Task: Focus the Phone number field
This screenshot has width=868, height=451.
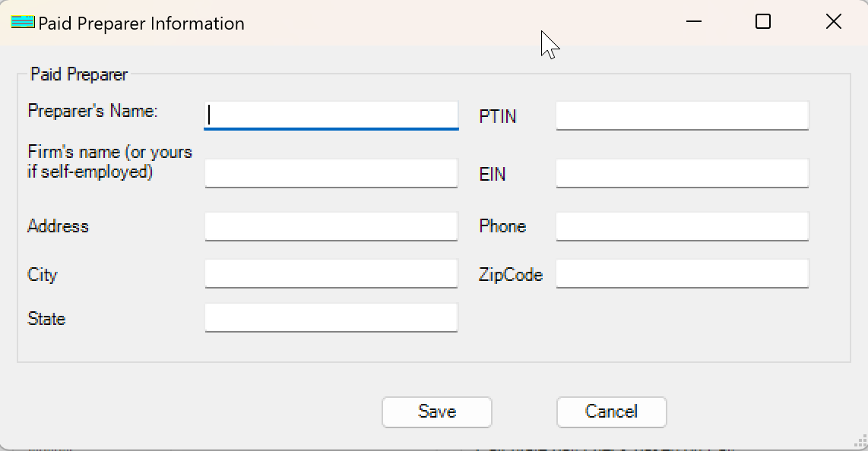Action: tap(682, 226)
